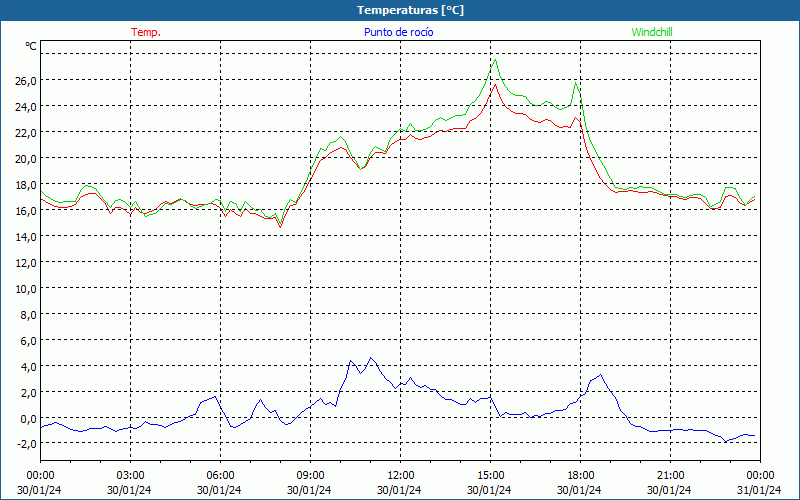Click the "10,0" y-axis value
Screen dimensions: 800x500
(26, 289)
